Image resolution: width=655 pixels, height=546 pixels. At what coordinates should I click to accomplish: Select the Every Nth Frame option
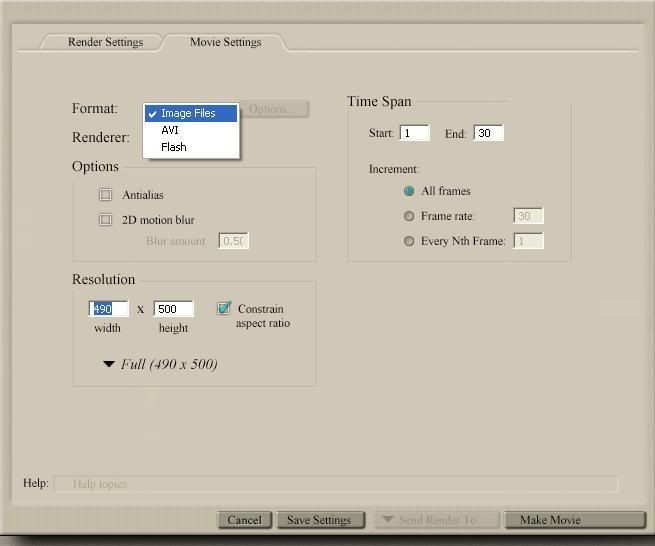409,241
